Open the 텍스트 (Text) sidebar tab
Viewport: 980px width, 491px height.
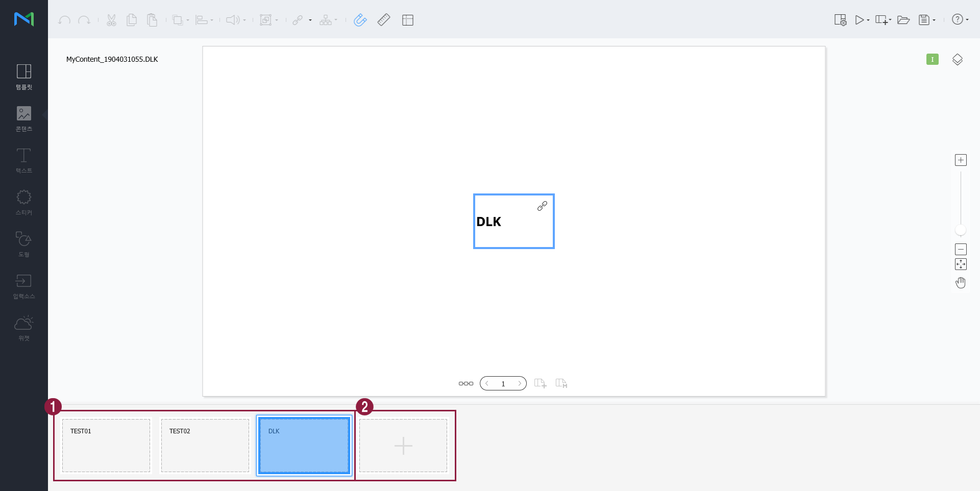[x=24, y=160]
